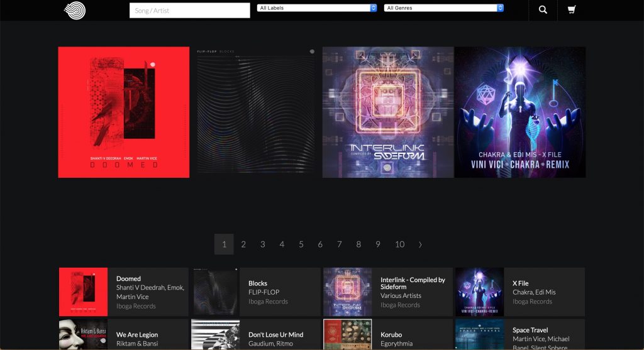644x350 pixels.
Task: Go to pagination page 2
Action: coord(243,244)
